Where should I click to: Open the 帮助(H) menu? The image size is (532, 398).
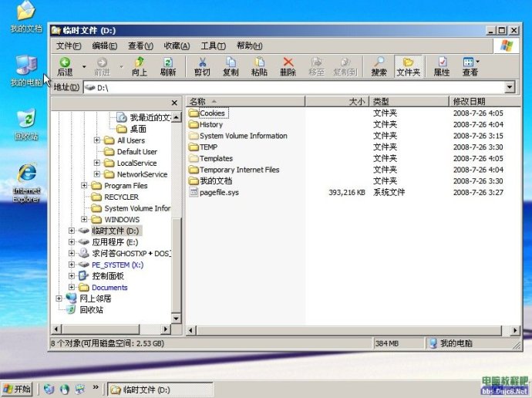click(x=249, y=46)
